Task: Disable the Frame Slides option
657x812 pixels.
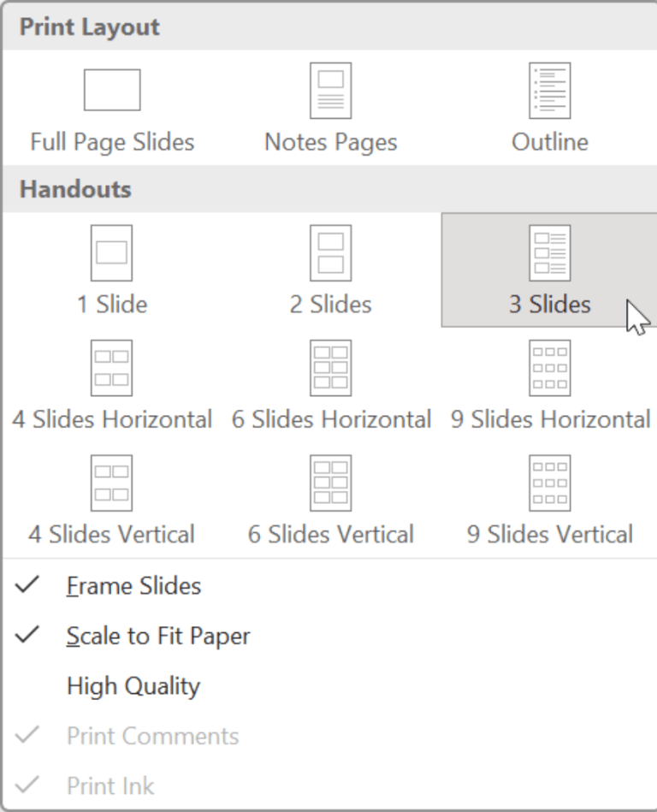Action: pos(133,585)
